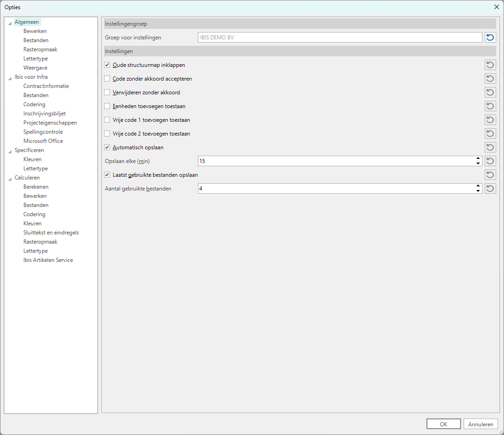
Task: Reset 'Automatisch opslaan' to default
Action: pos(490,147)
